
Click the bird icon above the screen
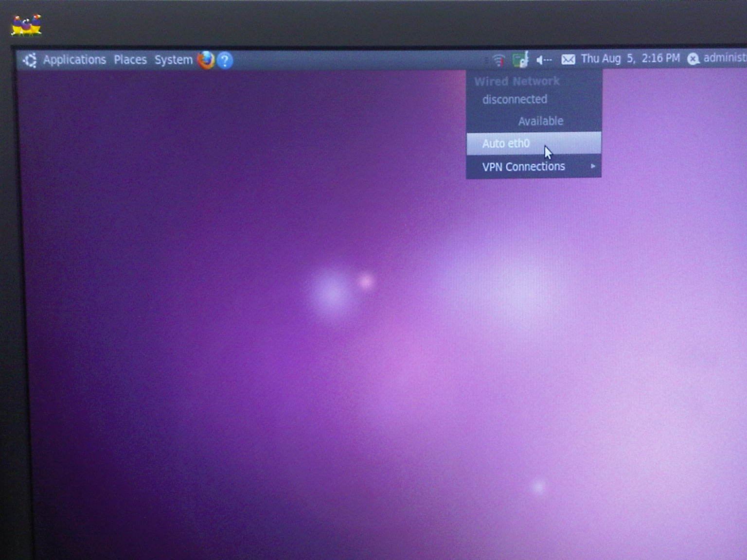point(26,25)
